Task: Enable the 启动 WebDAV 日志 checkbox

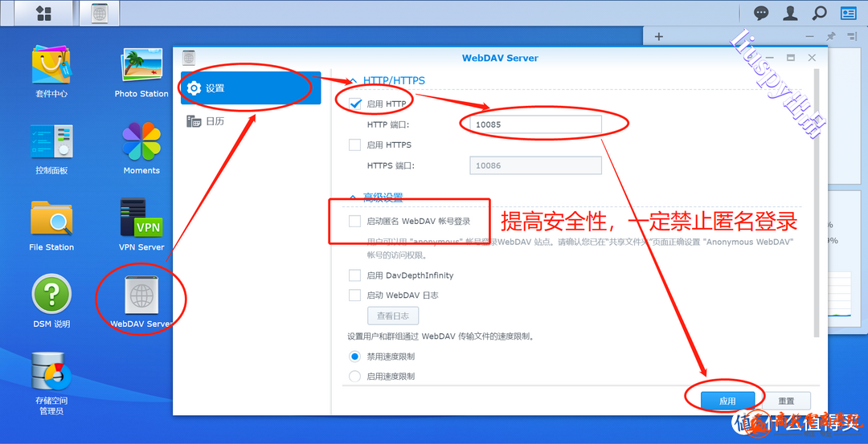Action: pyautogui.click(x=355, y=295)
